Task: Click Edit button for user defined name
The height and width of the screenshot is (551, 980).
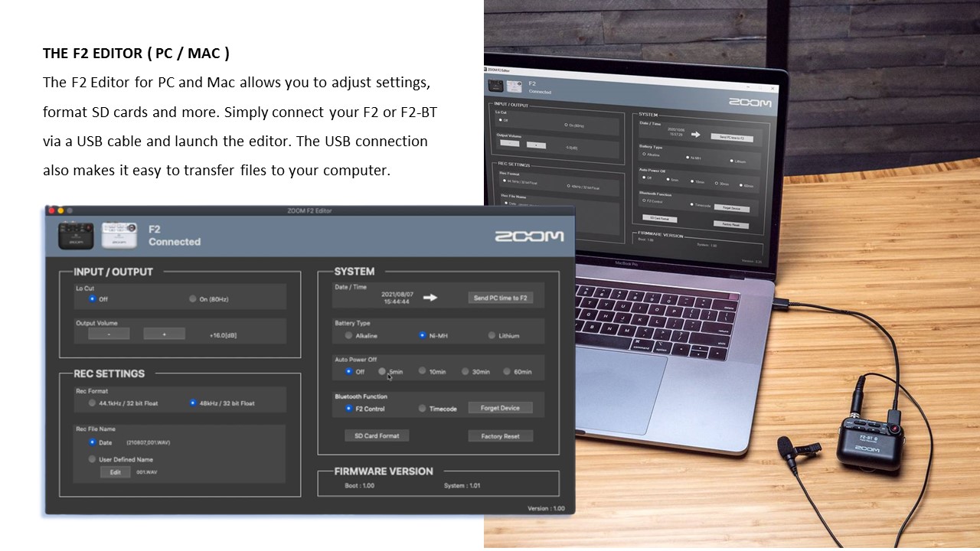Action: coord(115,472)
